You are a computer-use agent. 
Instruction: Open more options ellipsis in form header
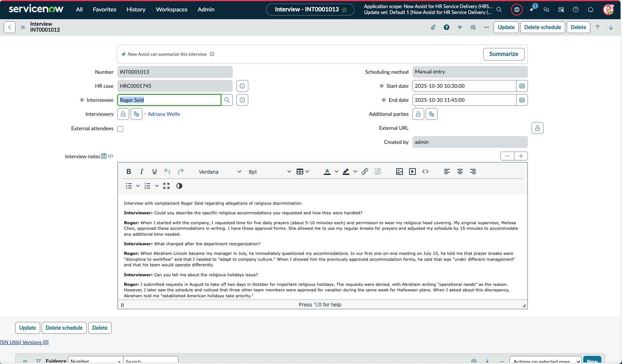tap(486, 27)
